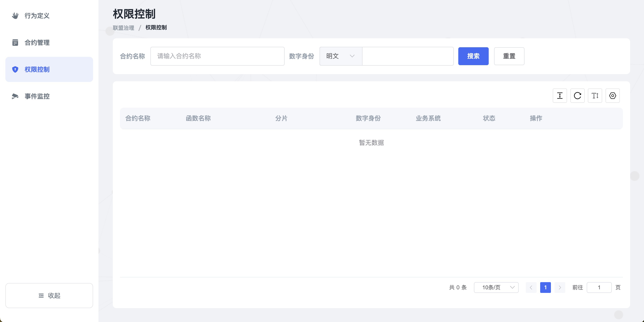Expand the 明文 identity type dropdown
The width and height of the screenshot is (644, 322).
point(341,56)
